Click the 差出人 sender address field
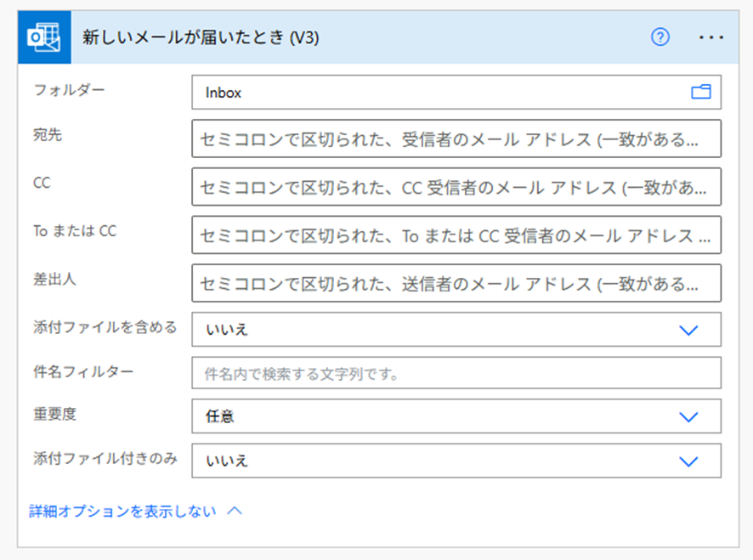This screenshot has height=560, width=753. pos(456,284)
